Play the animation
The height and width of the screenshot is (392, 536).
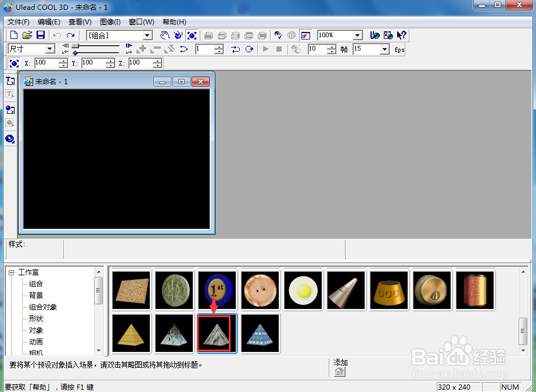click(265, 49)
